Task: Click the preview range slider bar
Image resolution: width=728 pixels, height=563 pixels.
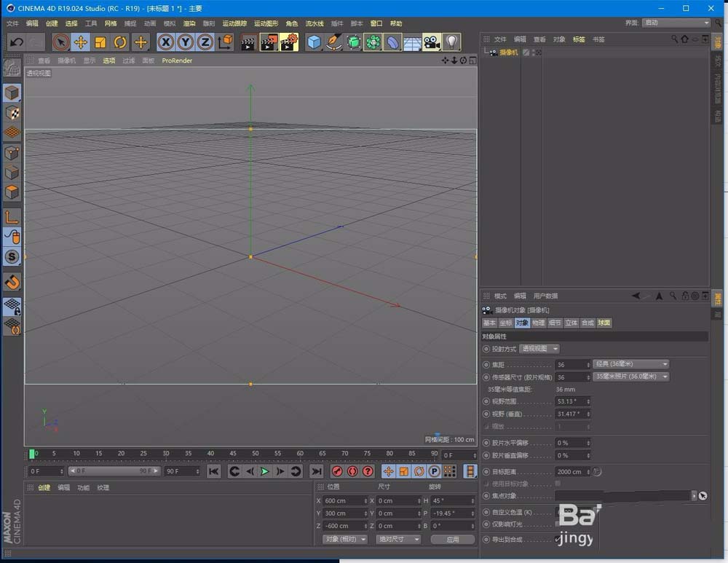Action: pyautogui.click(x=114, y=471)
